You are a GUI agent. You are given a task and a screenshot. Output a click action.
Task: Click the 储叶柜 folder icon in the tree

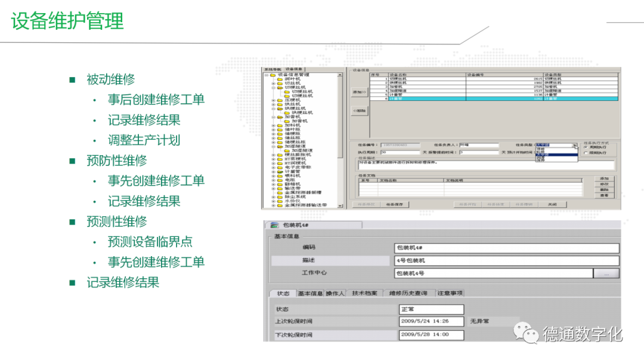(x=279, y=129)
